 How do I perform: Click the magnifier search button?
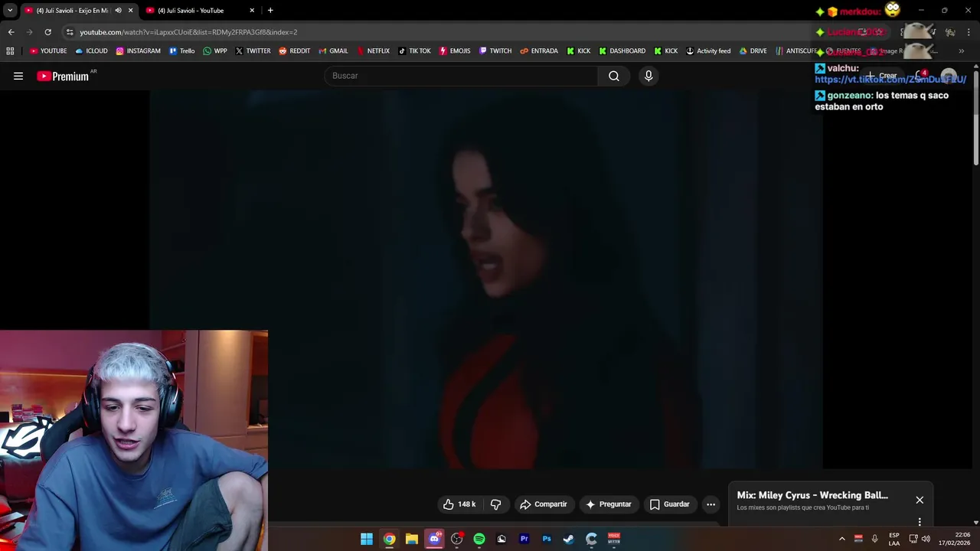[614, 76]
